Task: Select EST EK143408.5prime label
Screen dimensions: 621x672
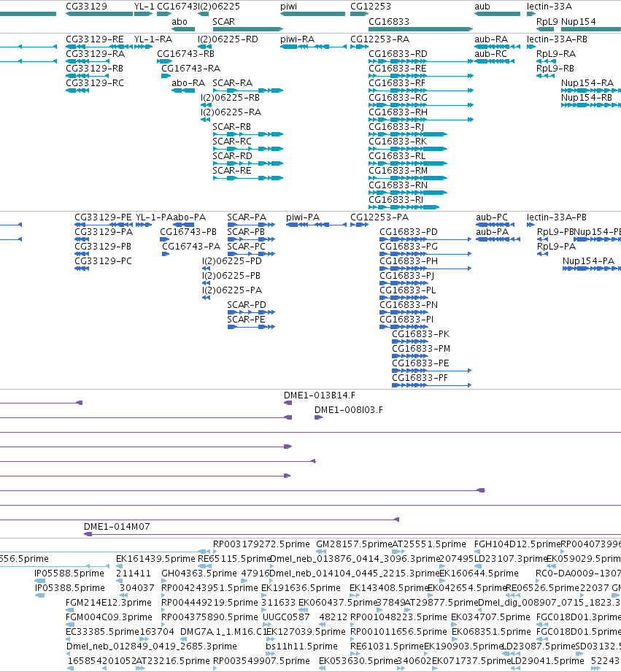Action: point(389,587)
